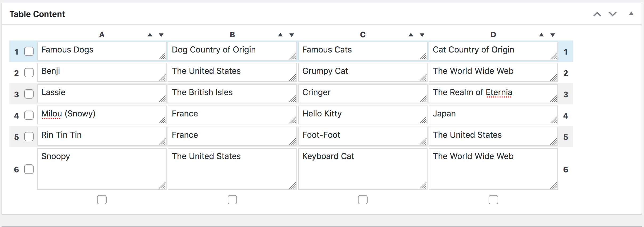Click the Table Content panel title
This screenshot has height=227, width=644.
point(37,14)
